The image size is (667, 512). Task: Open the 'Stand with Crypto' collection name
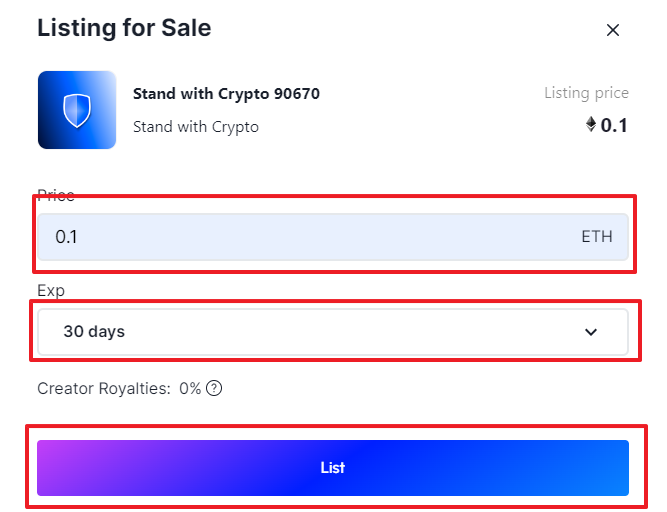[196, 127]
